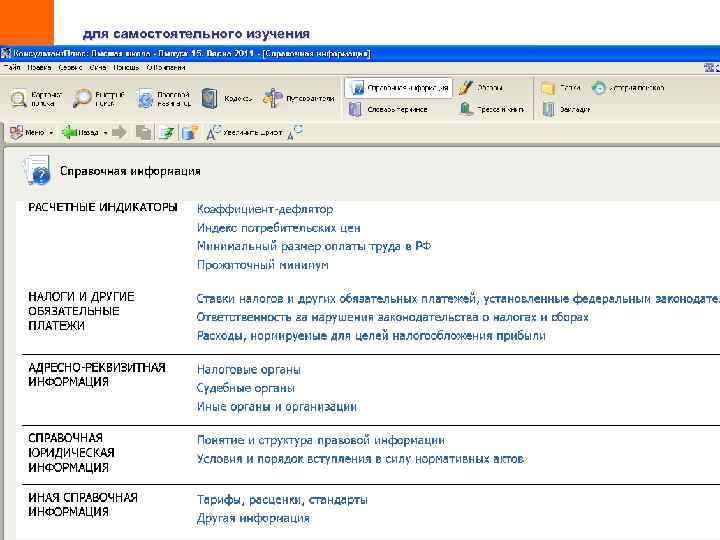
Task: Open the Быстрый поиск quick search magnifier
Action: (x=83, y=98)
